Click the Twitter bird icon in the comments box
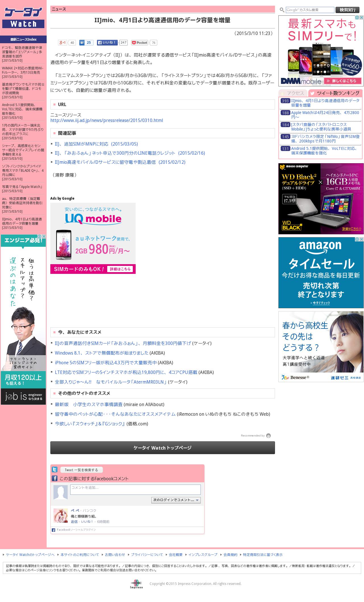The image size is (364, 602). point(55,470)
